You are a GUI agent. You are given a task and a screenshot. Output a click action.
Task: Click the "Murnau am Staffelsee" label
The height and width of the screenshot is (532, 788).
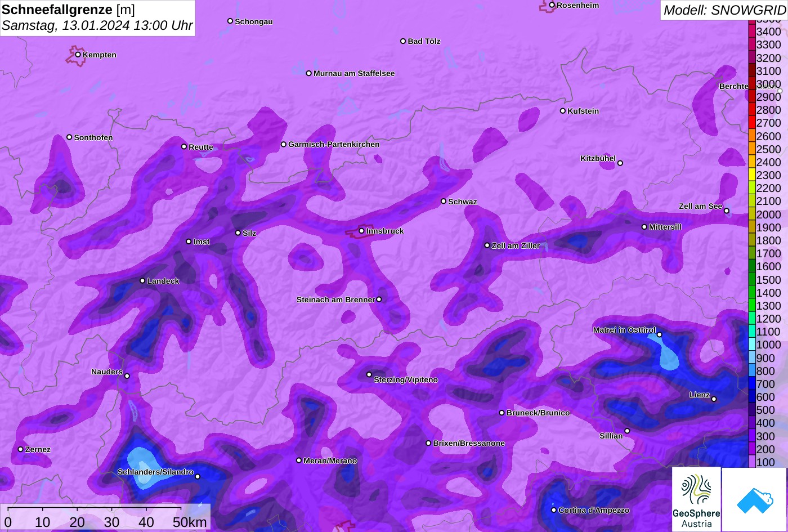click(354, 73)
